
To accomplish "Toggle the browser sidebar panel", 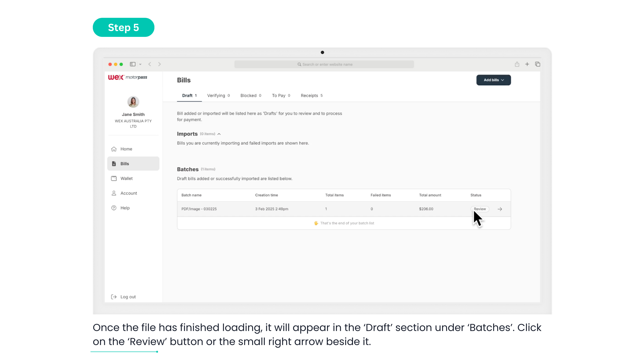I will [x=132, y=64].
